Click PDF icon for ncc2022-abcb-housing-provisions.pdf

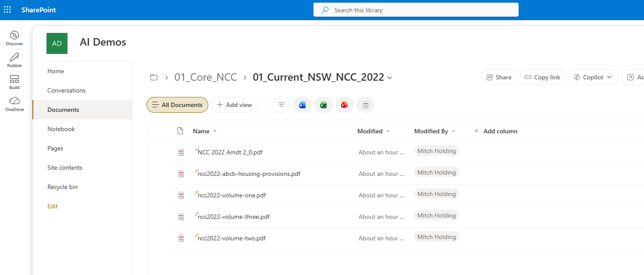click(181, 174)
